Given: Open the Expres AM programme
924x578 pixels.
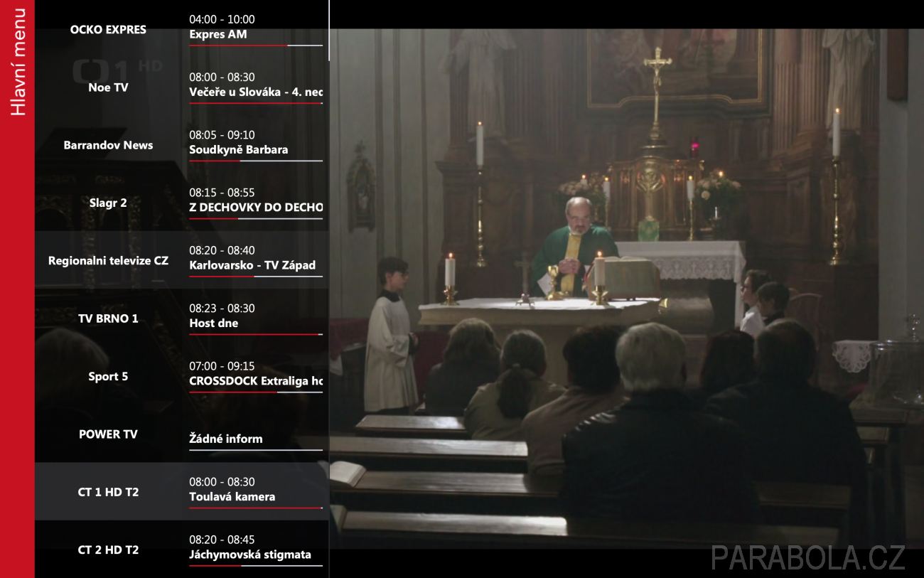Looking at the screenshot, I should (218, 34).
